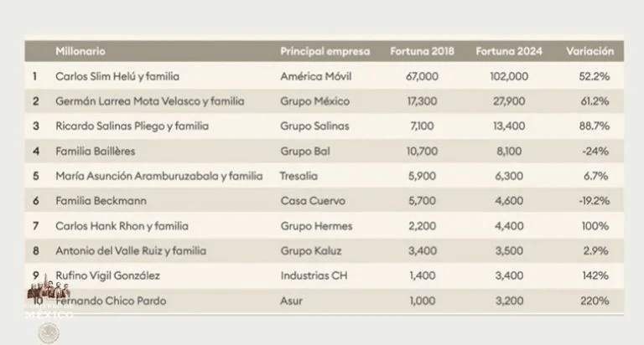Click Ricardo Salinas Pliego y familia
The width and height of the screenshot is (644, 345).
(x=132, y=126)
